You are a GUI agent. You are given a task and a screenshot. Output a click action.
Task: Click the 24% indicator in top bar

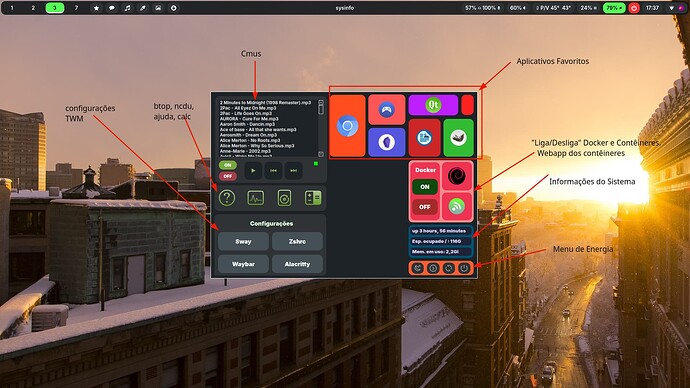point(588,8)
